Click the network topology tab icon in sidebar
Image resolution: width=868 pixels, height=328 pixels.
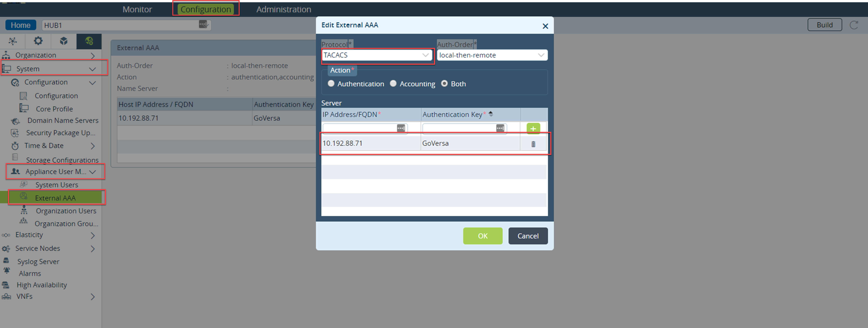pos(12,41)
